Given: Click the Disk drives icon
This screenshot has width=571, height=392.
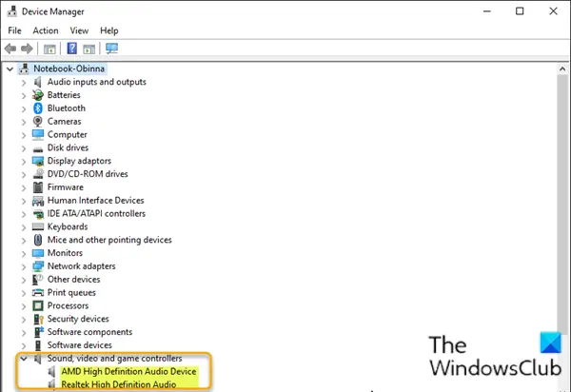Looking at the screenshot, I should tap(38, 148).
